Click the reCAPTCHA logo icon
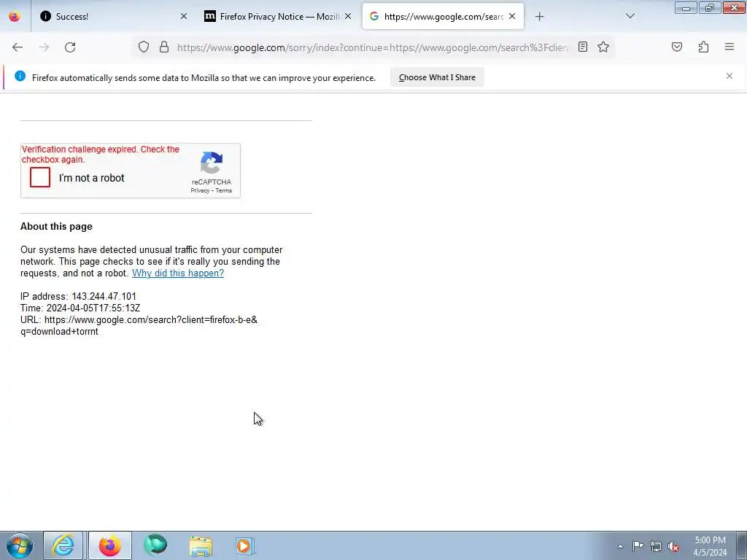This screenshot has height=560, width=747. [x=212, y=163]
